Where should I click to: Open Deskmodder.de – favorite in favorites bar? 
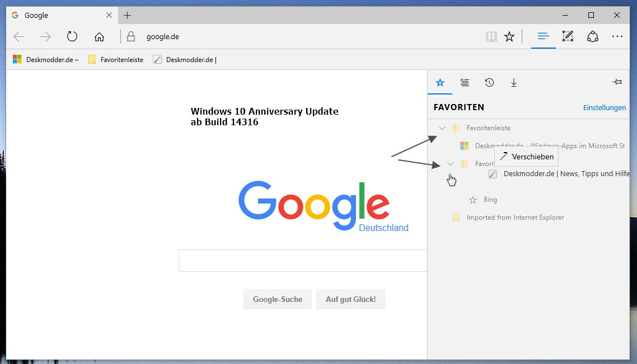pos(45,60)
